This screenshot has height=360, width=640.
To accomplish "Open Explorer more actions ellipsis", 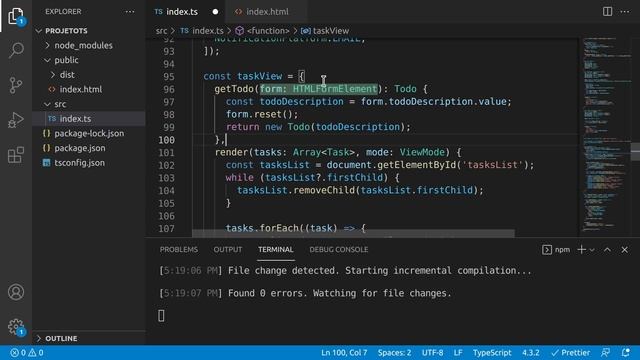I will [130, 12].
